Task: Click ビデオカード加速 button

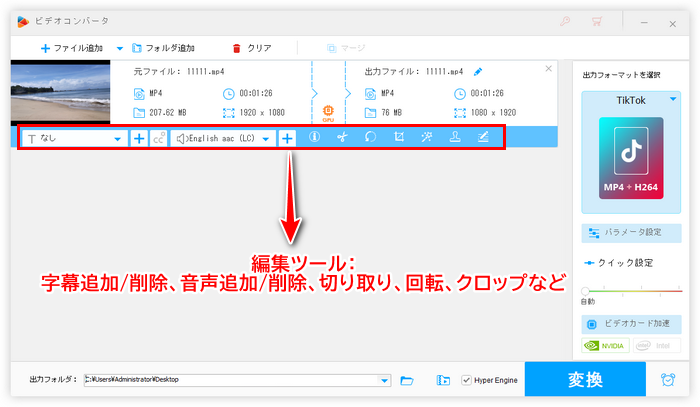Action: [x=631, y=324]
